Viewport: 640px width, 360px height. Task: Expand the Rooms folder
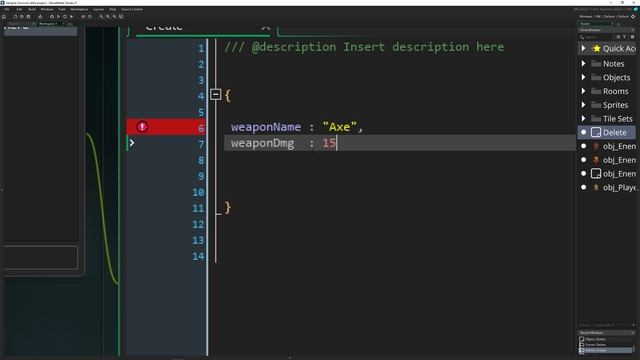click(x=583, y=91)
